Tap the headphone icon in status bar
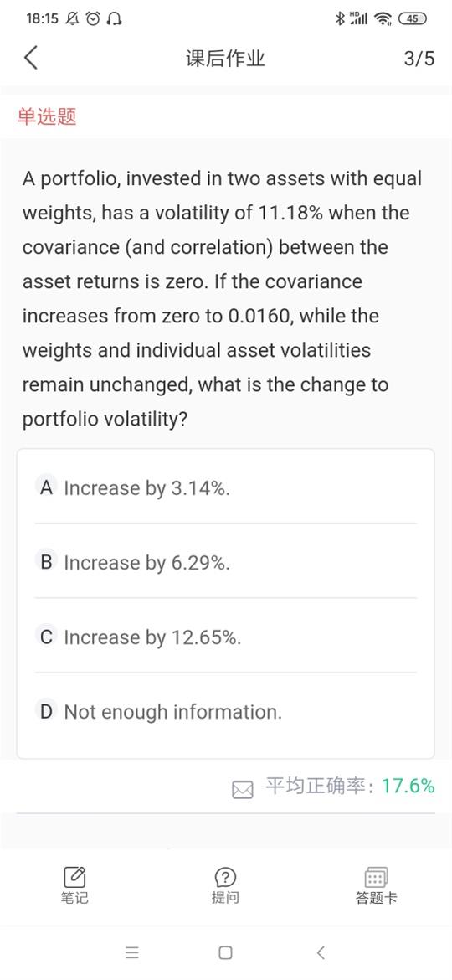This screenshot has height=980, width=452. click(x=114, y=19)
